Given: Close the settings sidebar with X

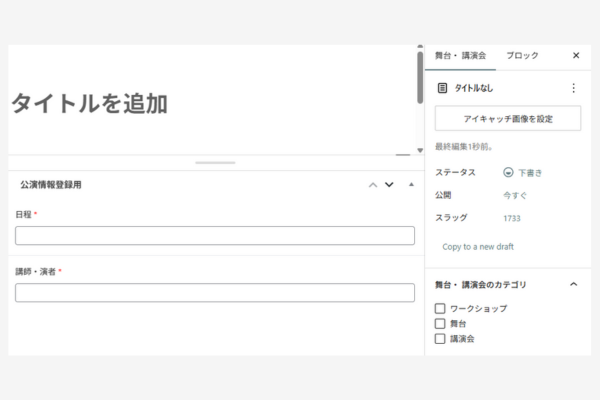Looking at the screenshot, I should point(576,56).
